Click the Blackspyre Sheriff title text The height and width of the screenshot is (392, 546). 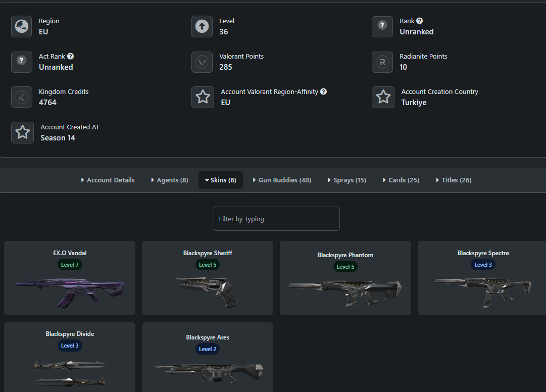pyautogui.click(x=208, y=253)
